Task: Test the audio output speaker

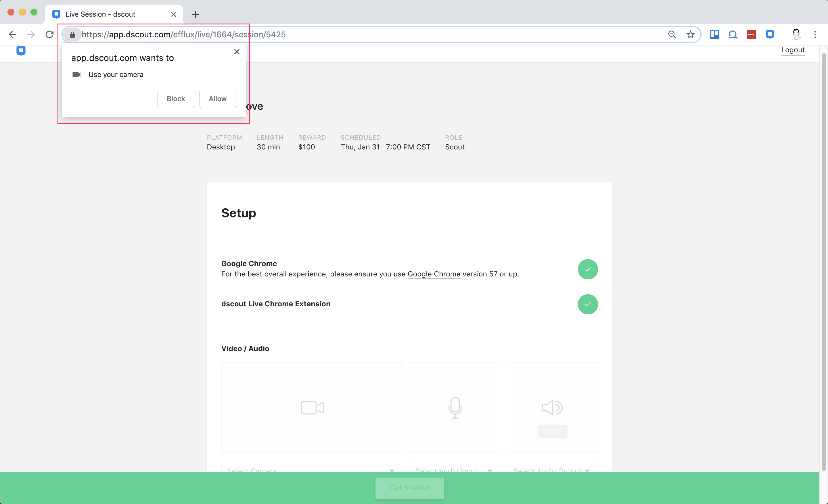Action: (x=553, y=432)
